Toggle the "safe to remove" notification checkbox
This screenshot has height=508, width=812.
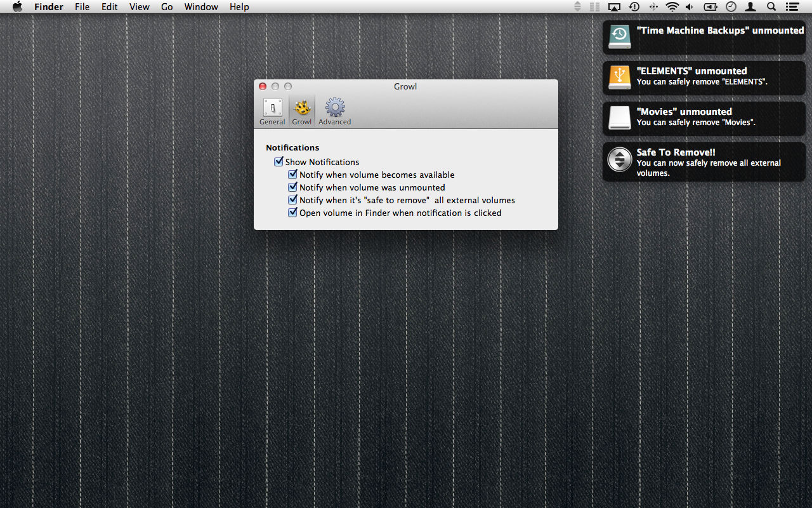(x=292, y=200)
